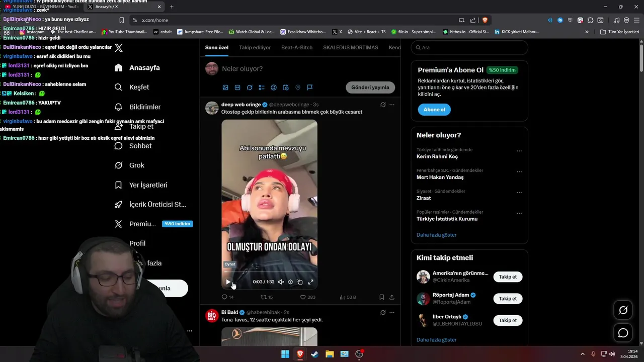Like the deep web cringe post
Image resolution: width=644 pixels, height=362 pixels.
coord(307,297)
